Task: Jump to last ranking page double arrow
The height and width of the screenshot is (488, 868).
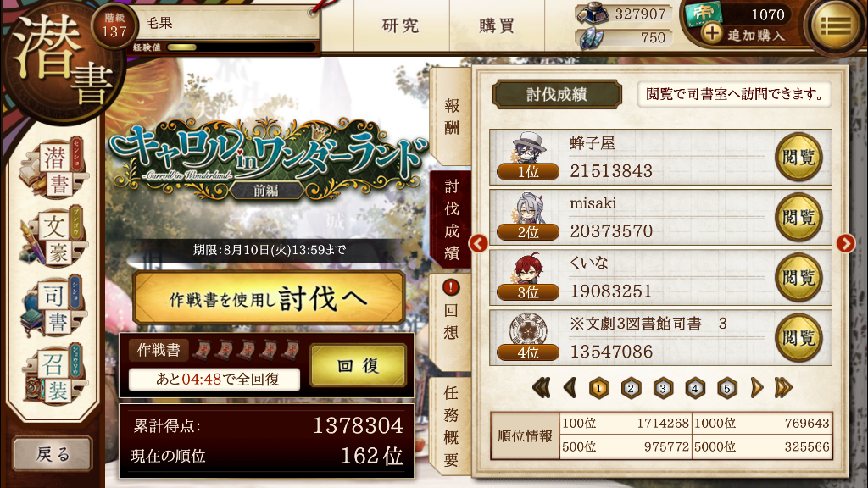Action: (x=783, y=388)
